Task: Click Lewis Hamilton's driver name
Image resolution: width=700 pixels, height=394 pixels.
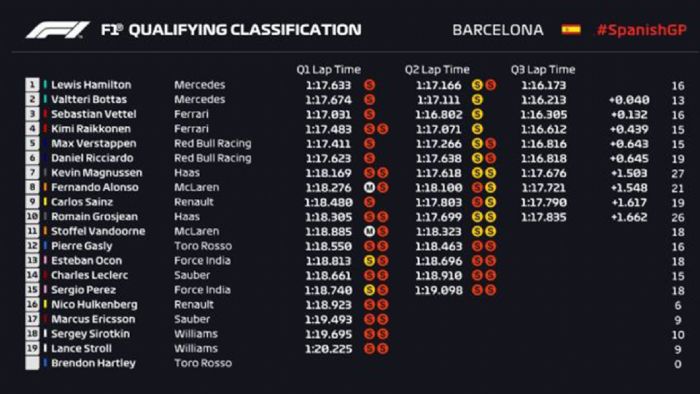Action: pyautogui.click(x=91, y=85)
